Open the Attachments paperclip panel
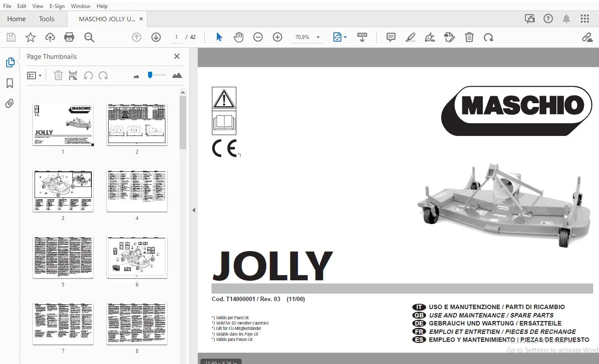The width and height of the screenshot is (599, 364). (10, 104)
